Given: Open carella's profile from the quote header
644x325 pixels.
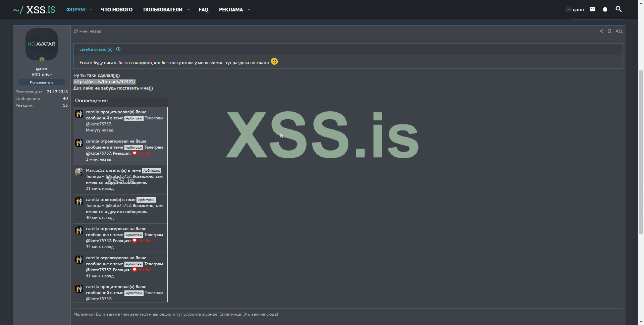Looking at the screenshot, I should pyautogui.click(x=86, y=49).
